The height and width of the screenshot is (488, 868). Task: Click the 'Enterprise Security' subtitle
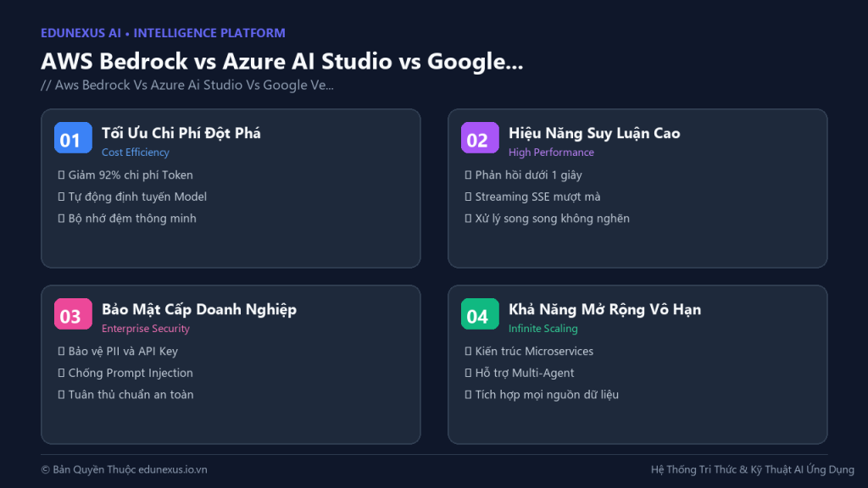point(145,328)
